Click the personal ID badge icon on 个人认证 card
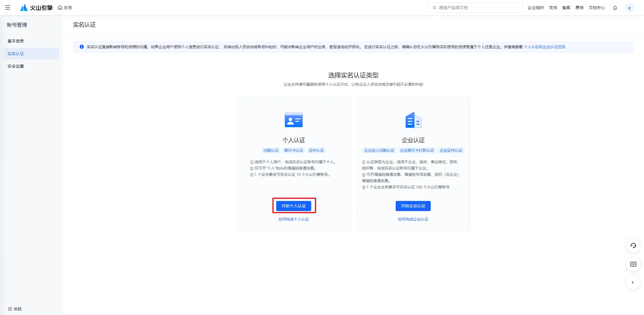644x315 pixels. tap(293, 120)
